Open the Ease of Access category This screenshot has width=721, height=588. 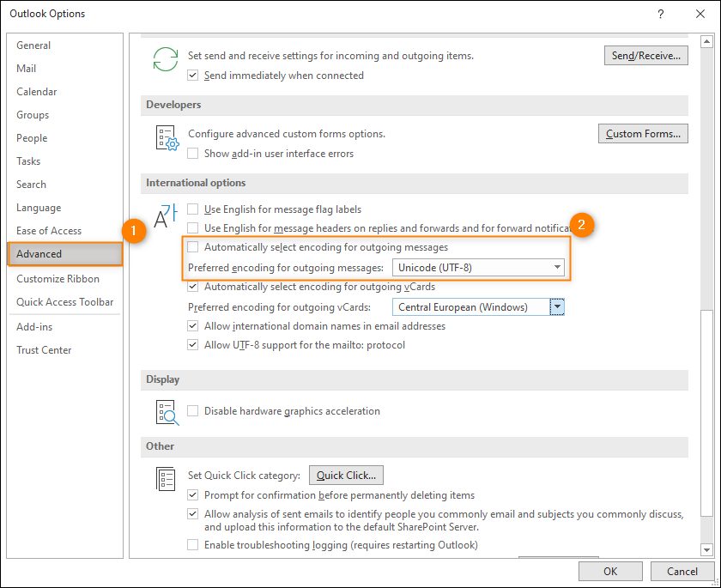tap(65, 231)
